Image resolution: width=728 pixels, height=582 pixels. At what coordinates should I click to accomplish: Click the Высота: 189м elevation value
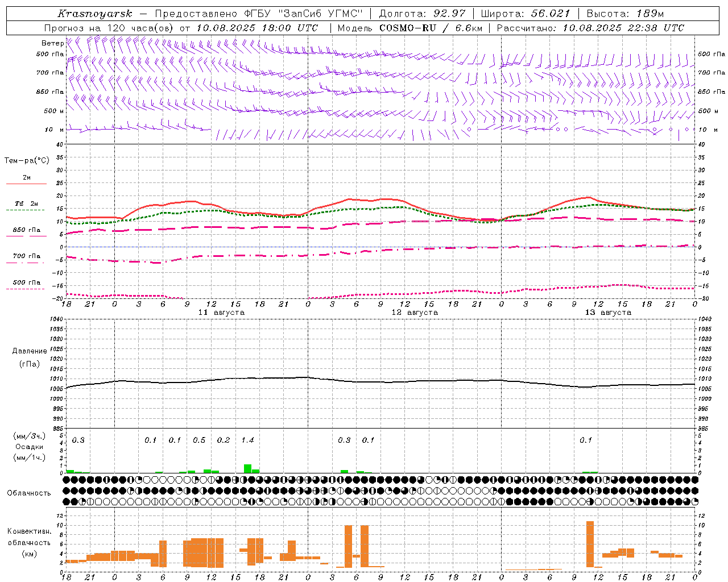(x=625, y=14)
